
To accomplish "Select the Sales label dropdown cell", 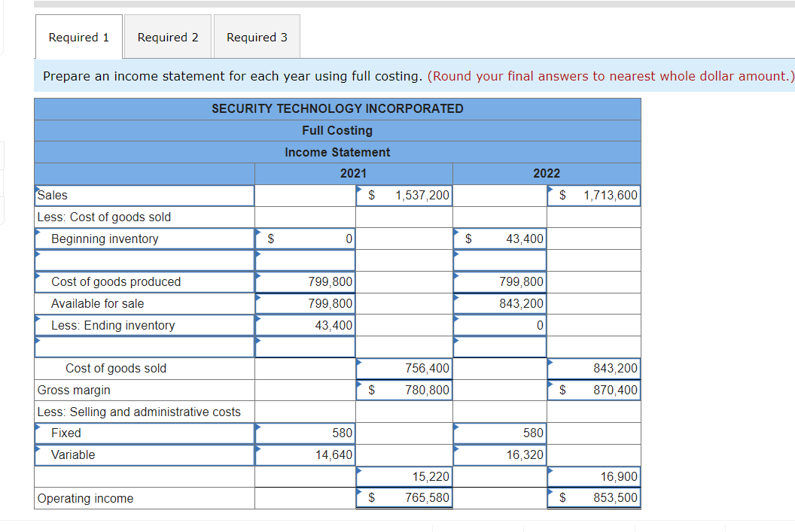I will click(x=145, y=196).
